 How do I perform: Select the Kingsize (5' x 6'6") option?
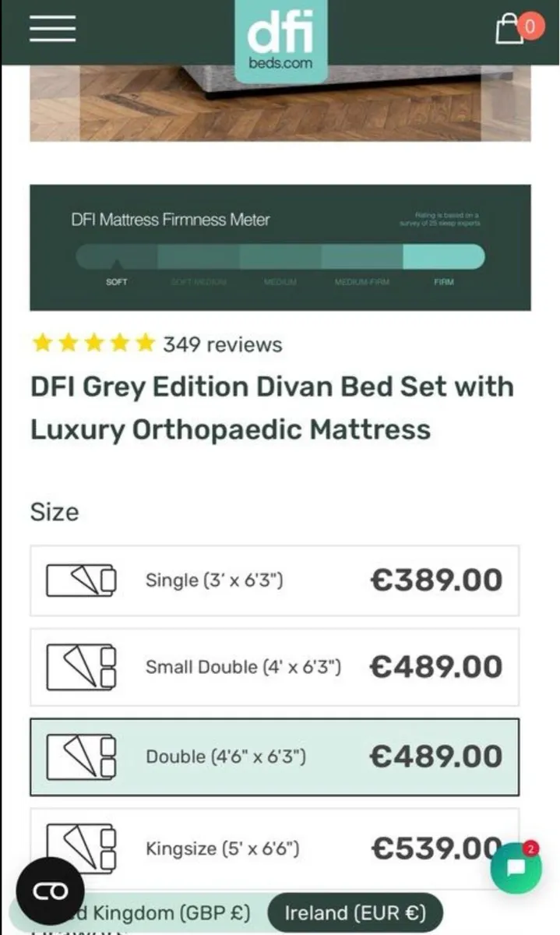[274, 849]
